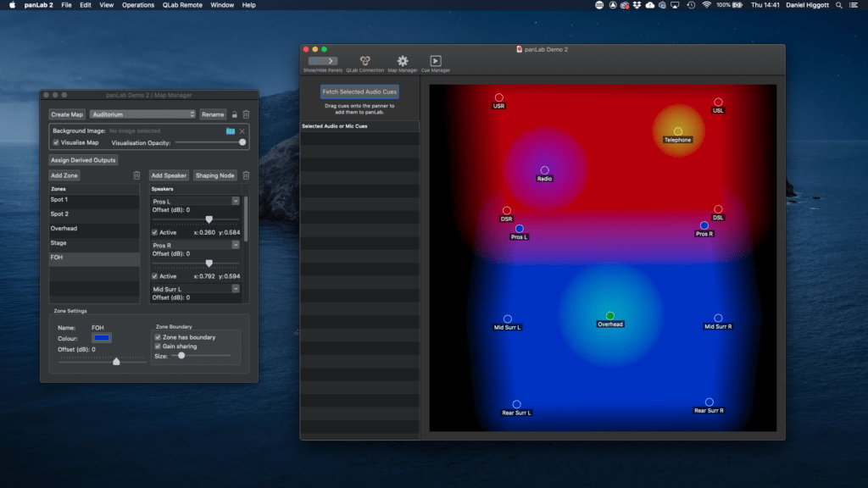The image size is (868, 488).
Task: Click the FOH zone colour swatch
Action: (101, 338)
